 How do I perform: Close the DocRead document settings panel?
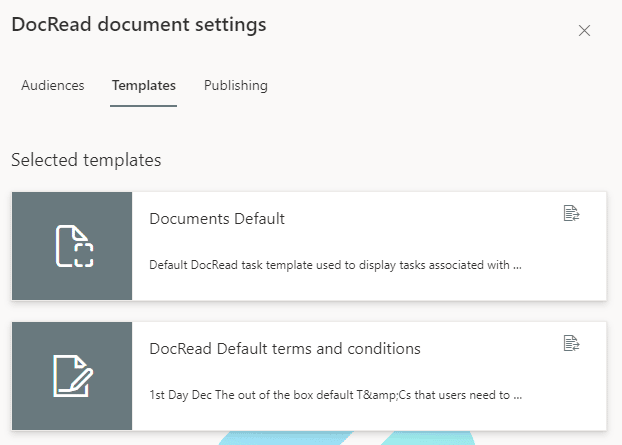click(x=584, y=31)
